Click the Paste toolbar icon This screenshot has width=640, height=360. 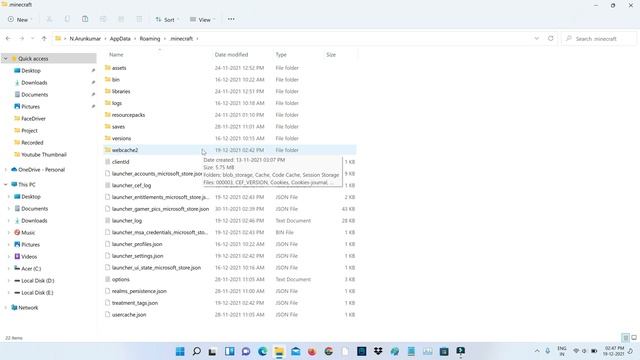(85, 19)
